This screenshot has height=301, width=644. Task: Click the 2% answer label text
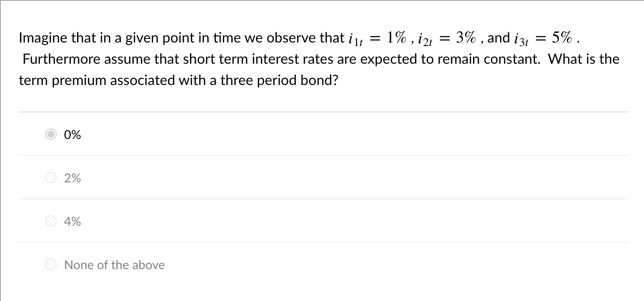(x=72, y=178)
